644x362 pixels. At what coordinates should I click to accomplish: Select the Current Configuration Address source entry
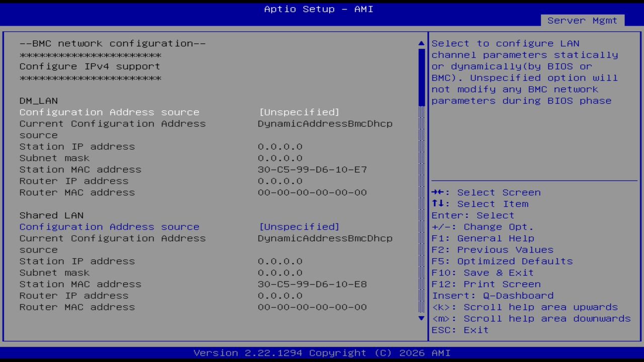coord(112,123)
